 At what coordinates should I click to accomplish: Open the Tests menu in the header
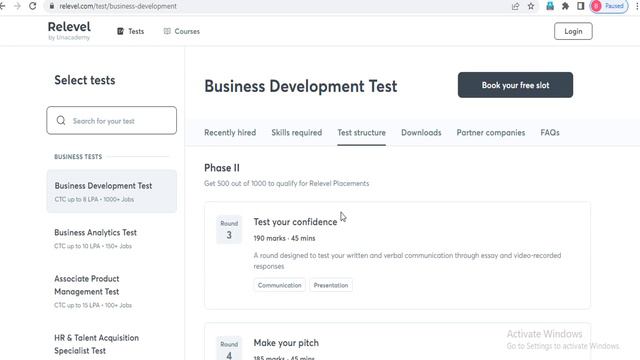point(131,31)
